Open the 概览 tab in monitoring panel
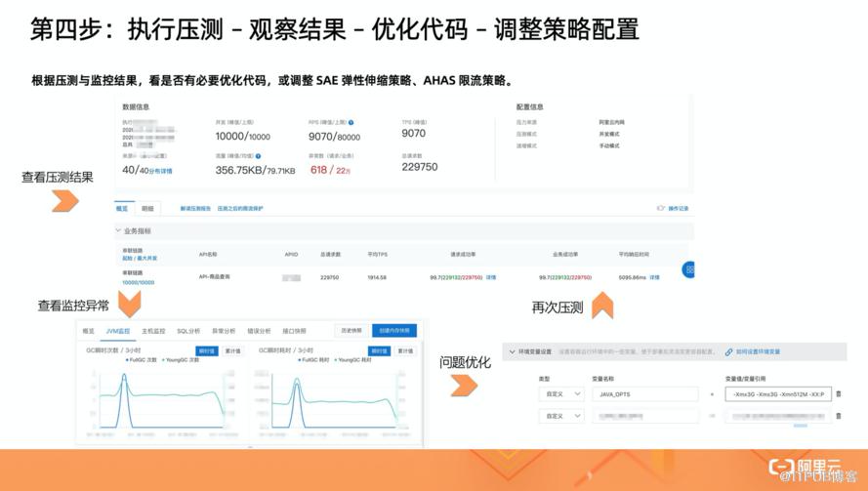Screen dimensions: 868x491 [x=89, y=331]
